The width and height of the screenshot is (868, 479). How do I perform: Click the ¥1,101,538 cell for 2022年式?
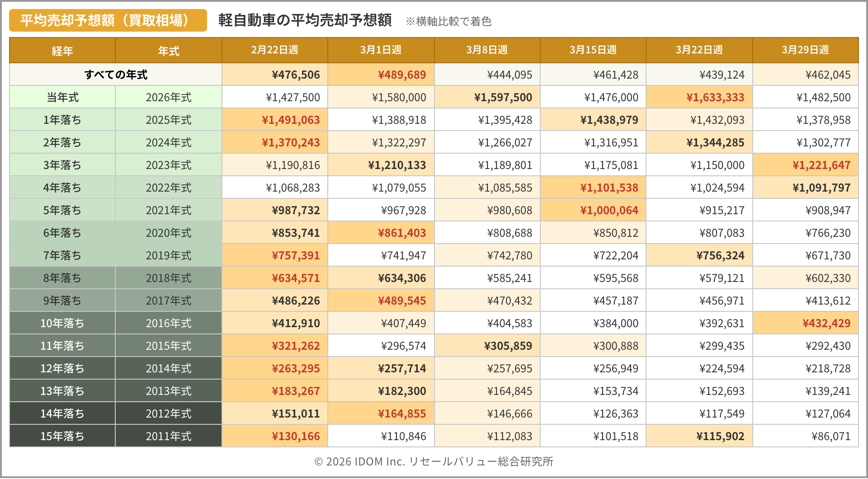(609, 188)
